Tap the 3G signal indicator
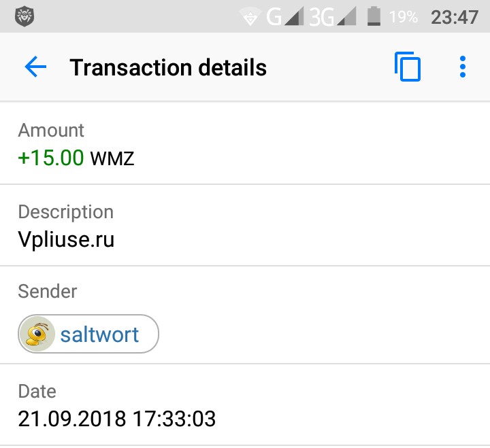Image resolution: width=490 pixels, height=448 pixels. pos(333,16)
